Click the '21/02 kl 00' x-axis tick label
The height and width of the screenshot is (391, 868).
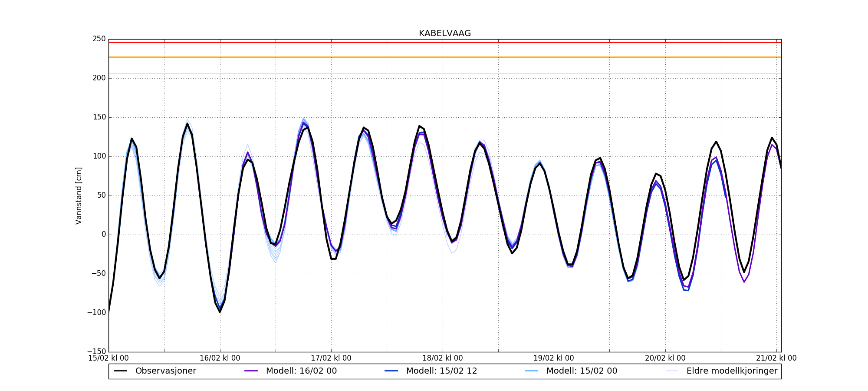(776, 358)
